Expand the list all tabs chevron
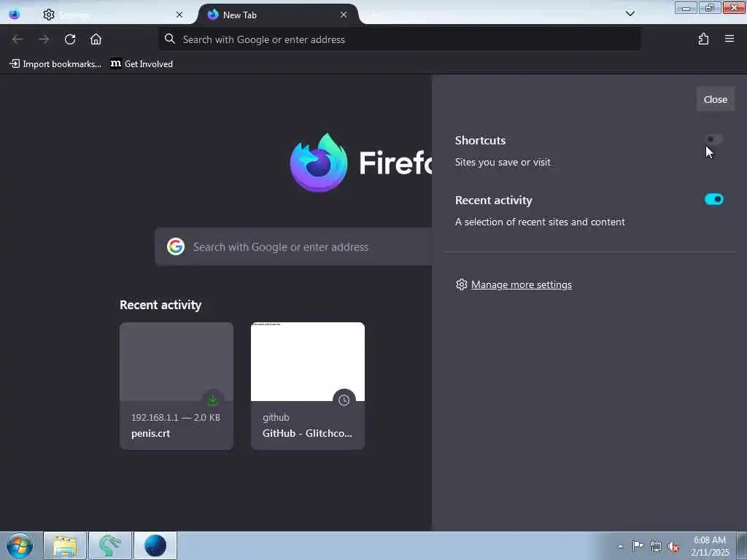Screen dimensions: 747x560 pos(630,14)
